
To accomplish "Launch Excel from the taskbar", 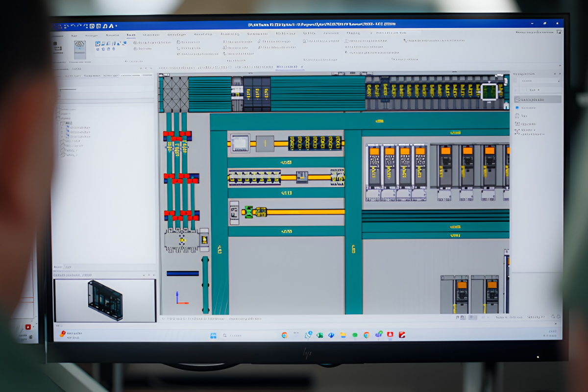I will tap(319, 335).
